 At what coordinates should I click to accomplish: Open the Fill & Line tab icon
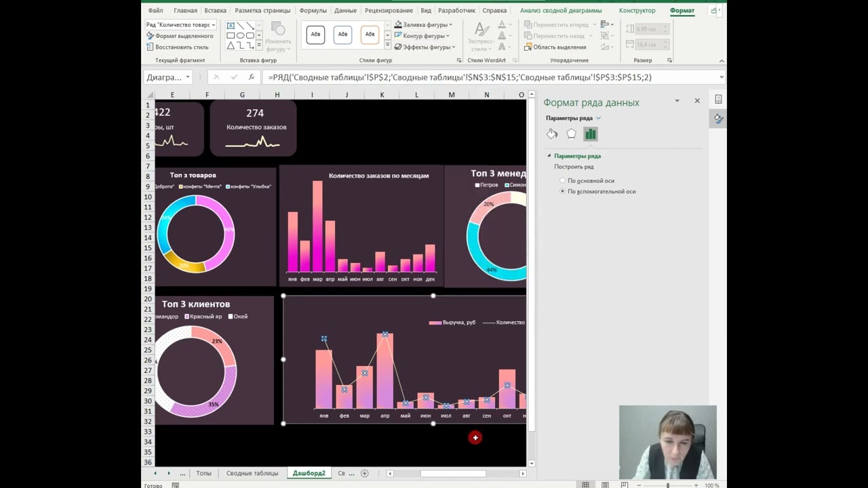552,134
